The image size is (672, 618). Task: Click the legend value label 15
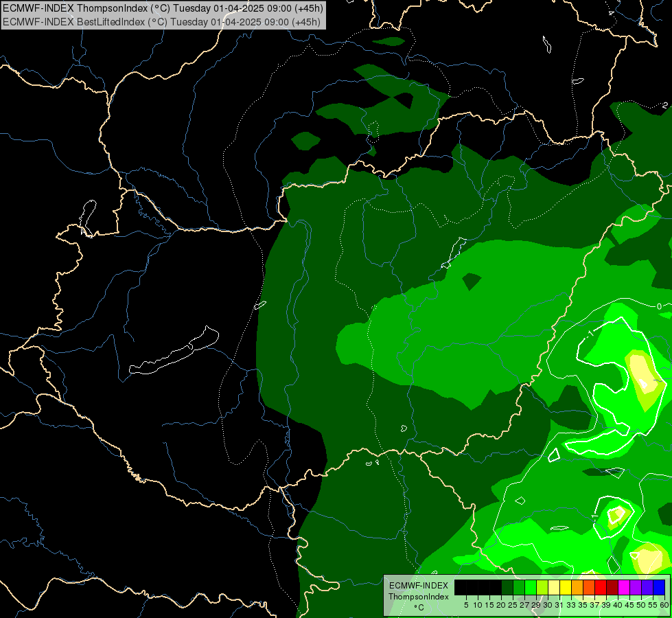click(489, 605)
